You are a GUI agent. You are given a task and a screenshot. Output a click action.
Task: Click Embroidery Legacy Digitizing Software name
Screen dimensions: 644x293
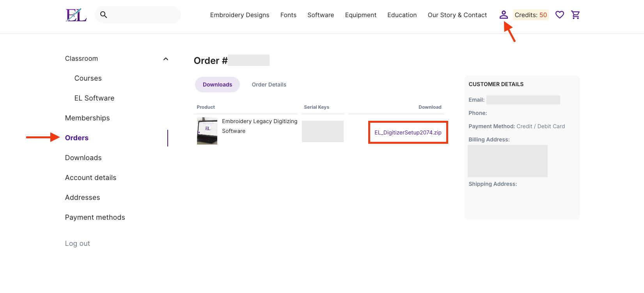pos(260,126)
